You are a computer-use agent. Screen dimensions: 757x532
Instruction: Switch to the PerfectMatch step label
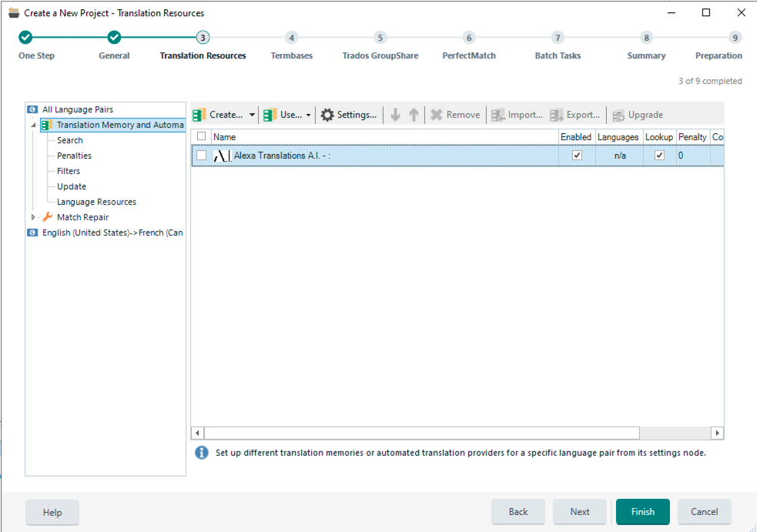point(469,55)
